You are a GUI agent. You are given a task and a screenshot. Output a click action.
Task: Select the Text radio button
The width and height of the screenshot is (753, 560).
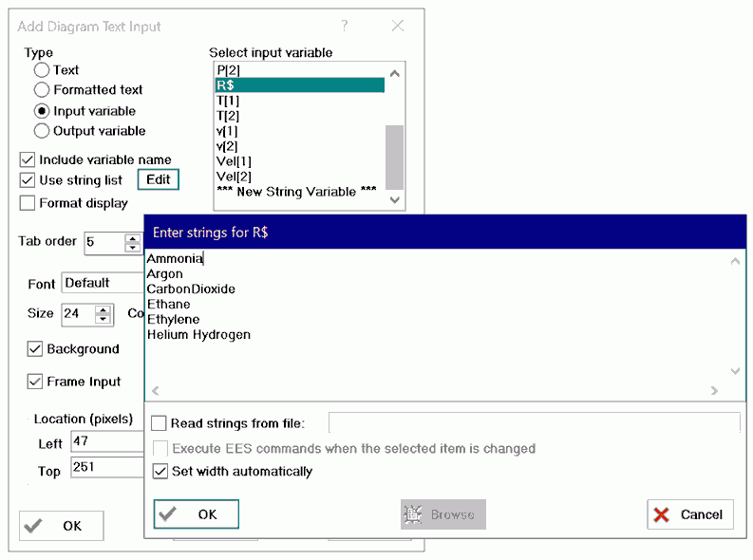click(x=42, y=70)
